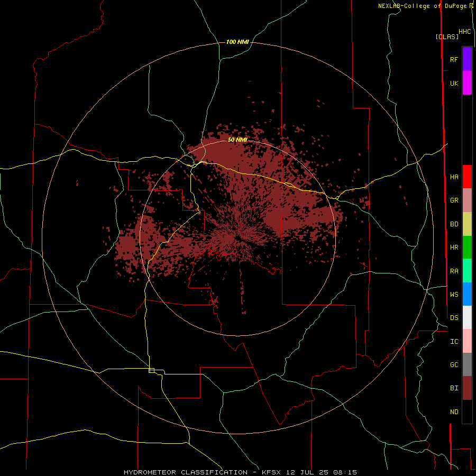This screenshot has height=476, width=476.
Task: Click the GR legend label
Action: point(454,200)
